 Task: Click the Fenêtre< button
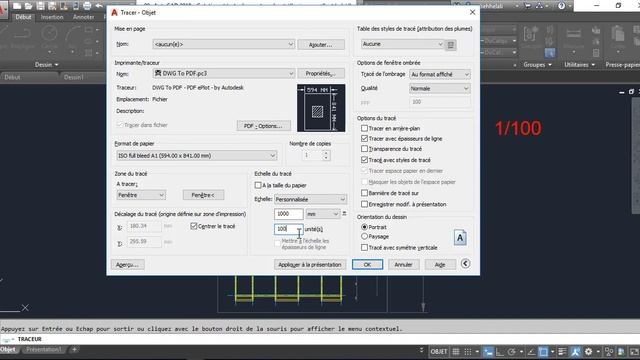(x=203, y=195)
